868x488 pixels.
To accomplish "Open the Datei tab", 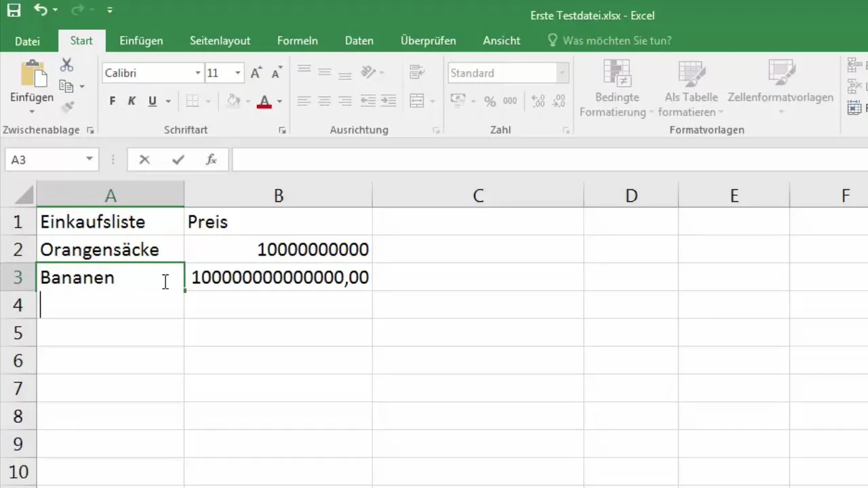I will (27, 41).
